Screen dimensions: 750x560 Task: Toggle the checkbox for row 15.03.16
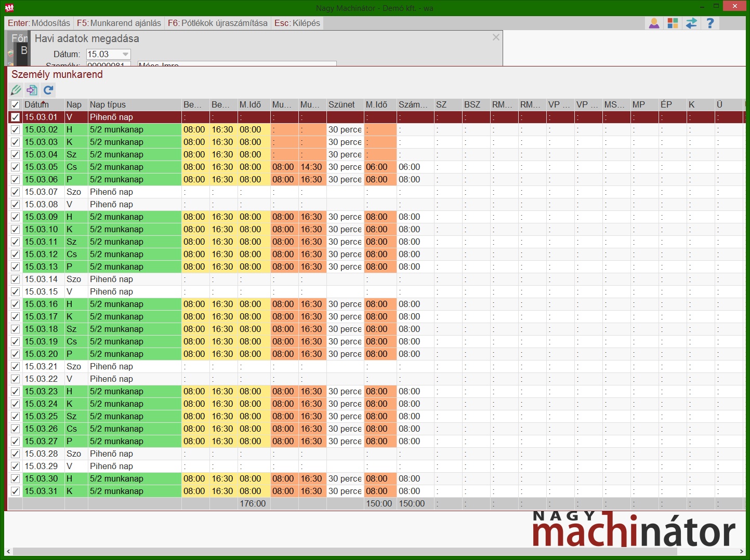[x=16, y=304]
